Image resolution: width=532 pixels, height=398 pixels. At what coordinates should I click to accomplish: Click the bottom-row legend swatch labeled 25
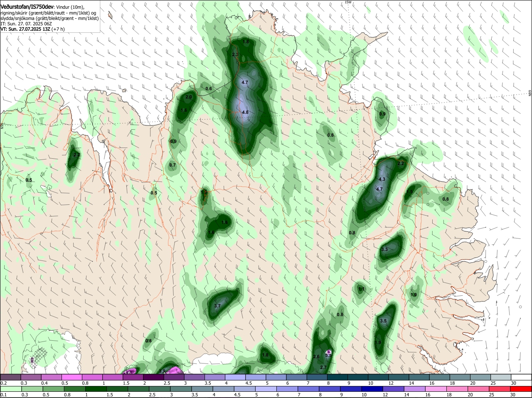coord(500,389)
